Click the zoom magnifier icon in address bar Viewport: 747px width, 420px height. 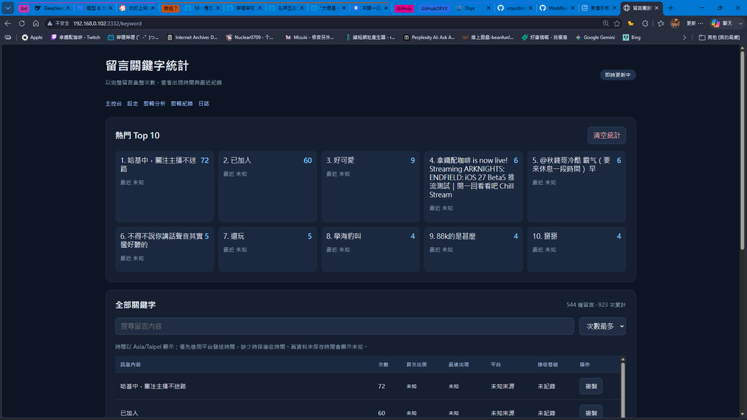point(606,23)
